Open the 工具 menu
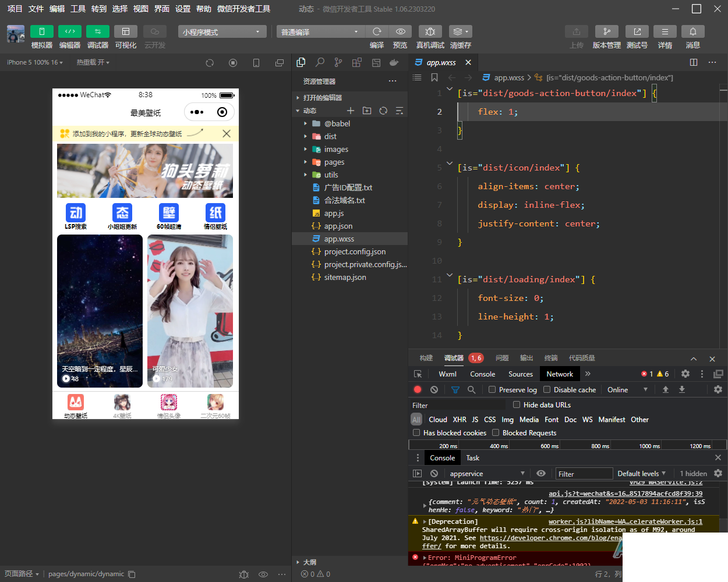The image size is (728, 582). tap(77, 9)
